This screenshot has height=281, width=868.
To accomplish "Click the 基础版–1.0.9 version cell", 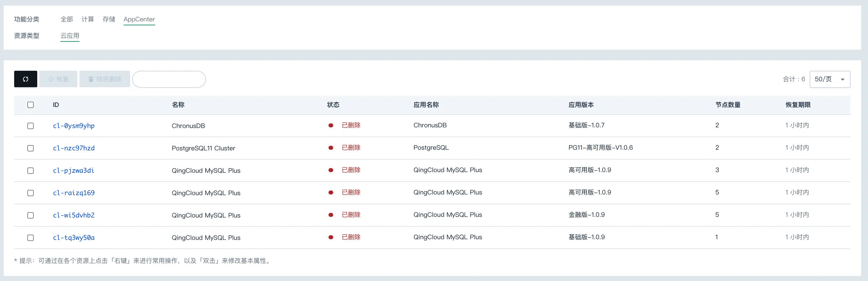I will point(587,237).
